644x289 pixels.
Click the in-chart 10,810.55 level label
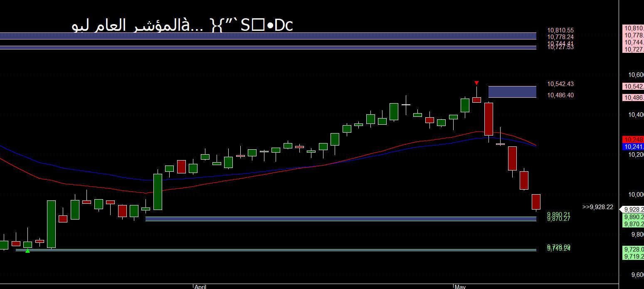pos(560,30)
